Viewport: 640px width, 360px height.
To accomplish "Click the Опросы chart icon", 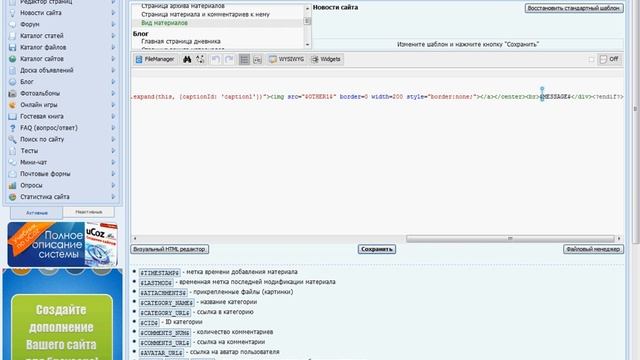I will (13, 185).
